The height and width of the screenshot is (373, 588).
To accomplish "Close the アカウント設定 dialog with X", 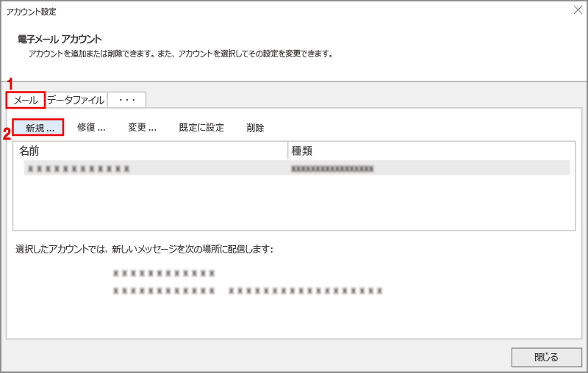I will coord(578,10).
